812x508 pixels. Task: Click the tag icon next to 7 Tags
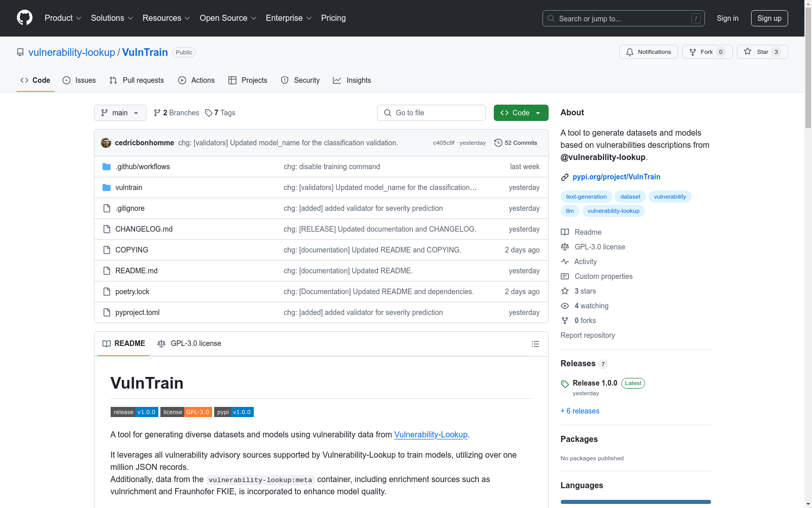coord(209,113)
